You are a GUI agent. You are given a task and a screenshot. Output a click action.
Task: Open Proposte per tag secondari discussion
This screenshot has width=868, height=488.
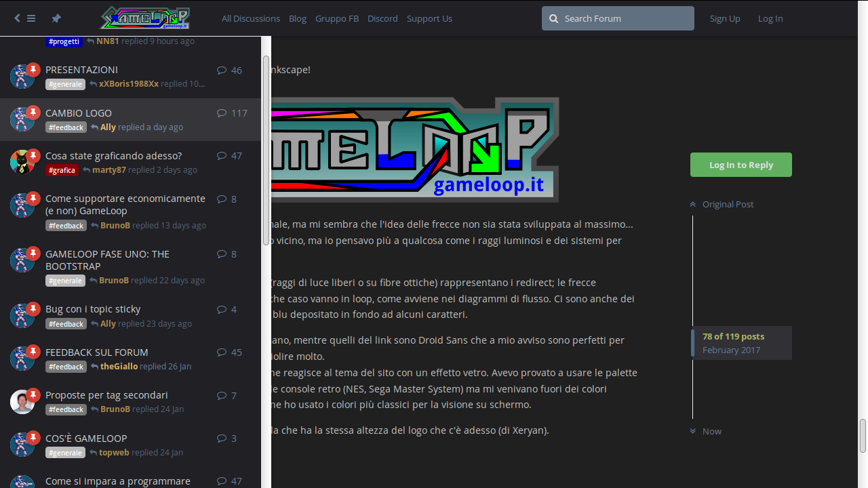point(106,395)
